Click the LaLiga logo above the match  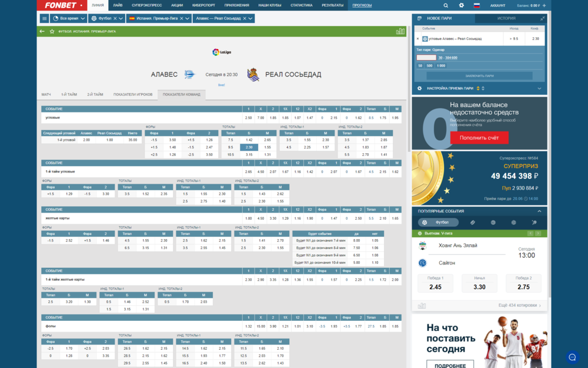point(222,52)
